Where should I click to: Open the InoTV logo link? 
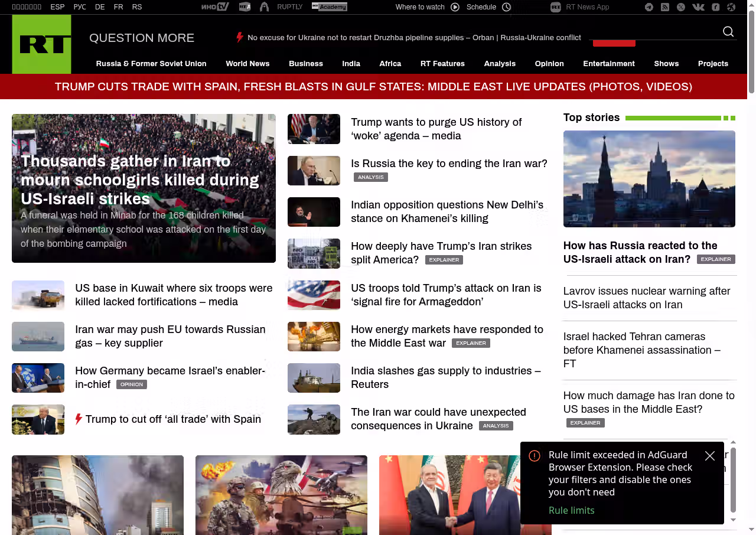tap(214, 7)
